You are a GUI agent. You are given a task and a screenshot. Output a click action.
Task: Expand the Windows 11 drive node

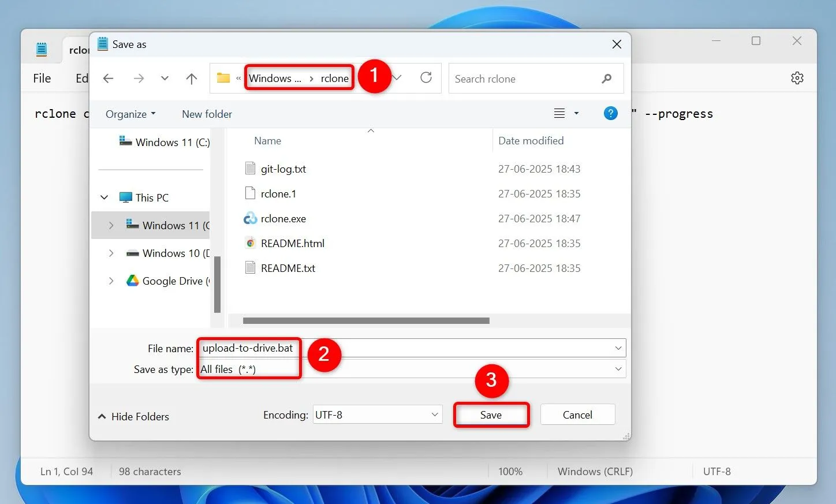[111, 225]
